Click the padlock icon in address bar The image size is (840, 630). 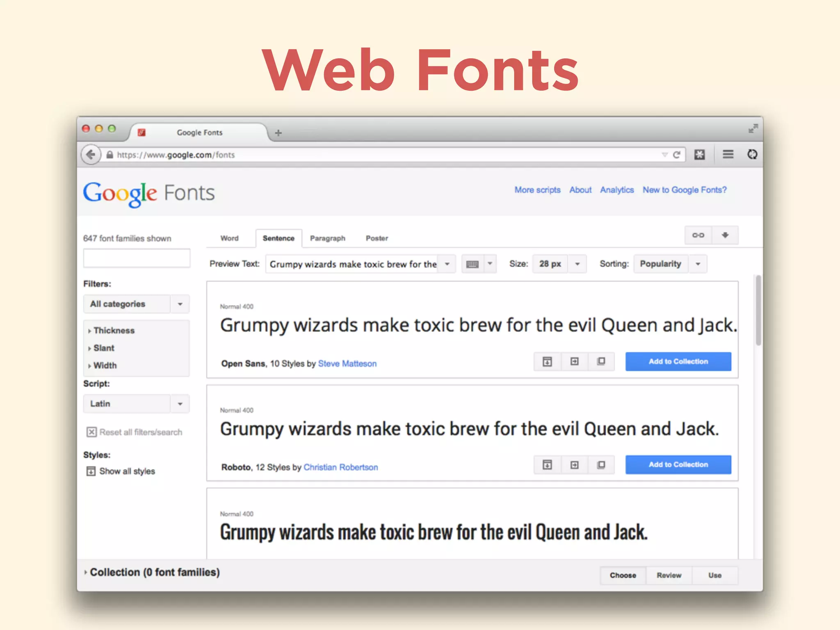[x=110, y=155]
